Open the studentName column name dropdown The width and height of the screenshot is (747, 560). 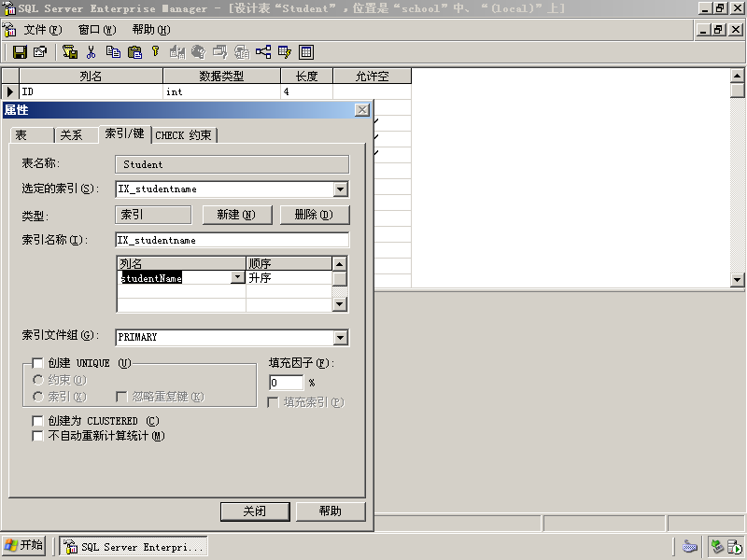pos(237,277)
